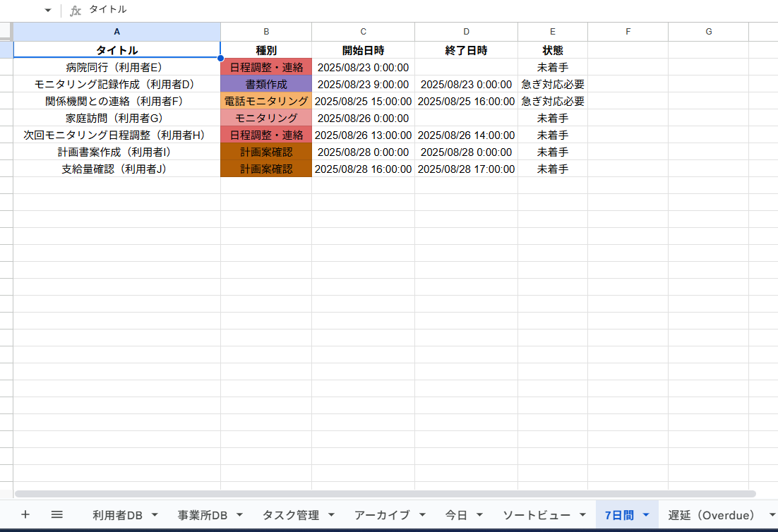Switch to the タスク管理 sheet tab

pos(291,515)
